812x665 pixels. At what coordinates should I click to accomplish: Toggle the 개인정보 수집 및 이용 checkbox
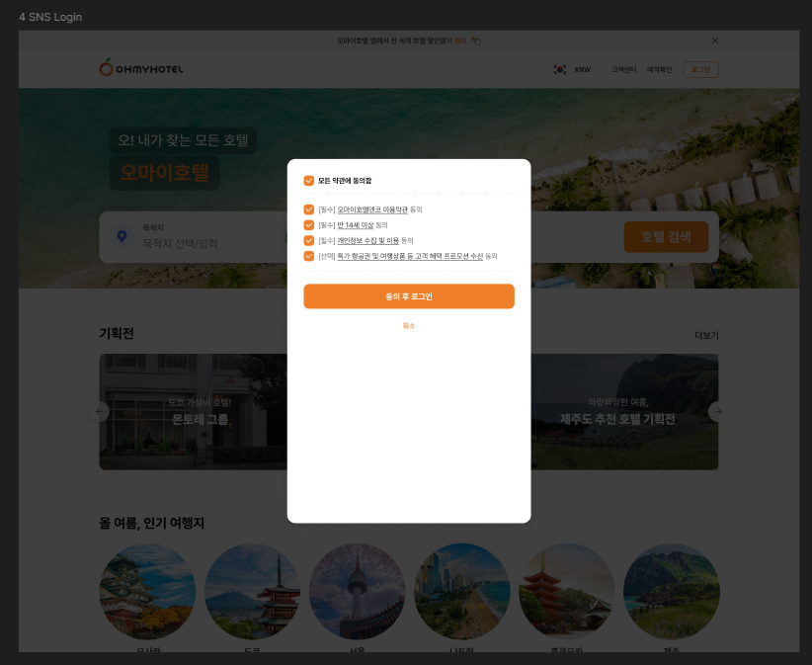click(x=308, y=241)
